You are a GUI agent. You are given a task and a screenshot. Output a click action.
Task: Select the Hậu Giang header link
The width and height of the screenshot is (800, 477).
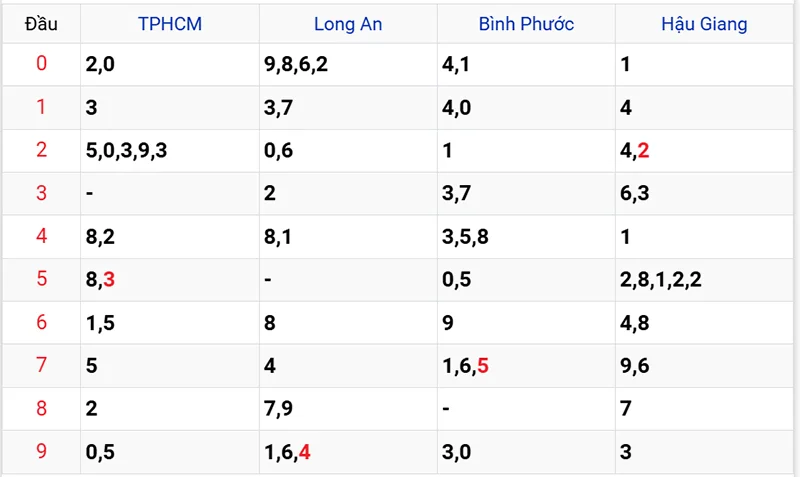704,23
